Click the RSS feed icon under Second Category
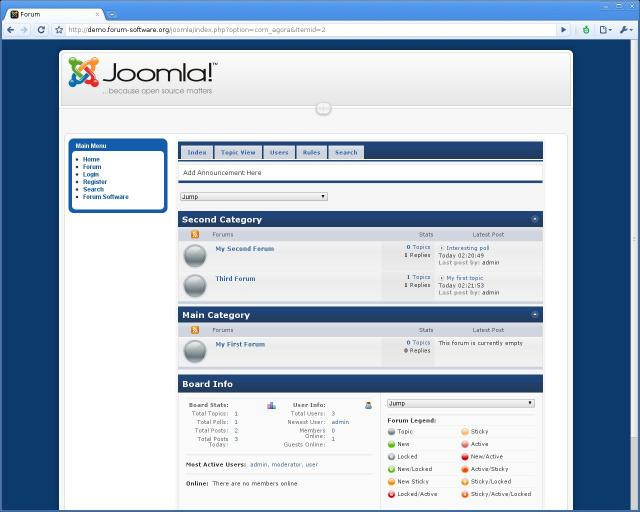 195,234
